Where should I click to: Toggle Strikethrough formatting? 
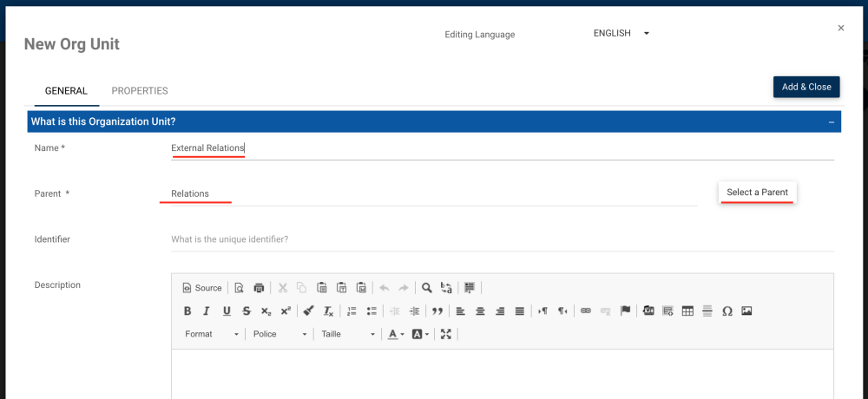point(247,311)
